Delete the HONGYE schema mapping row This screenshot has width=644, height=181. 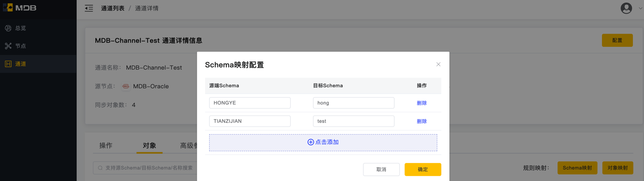[422, 103]
